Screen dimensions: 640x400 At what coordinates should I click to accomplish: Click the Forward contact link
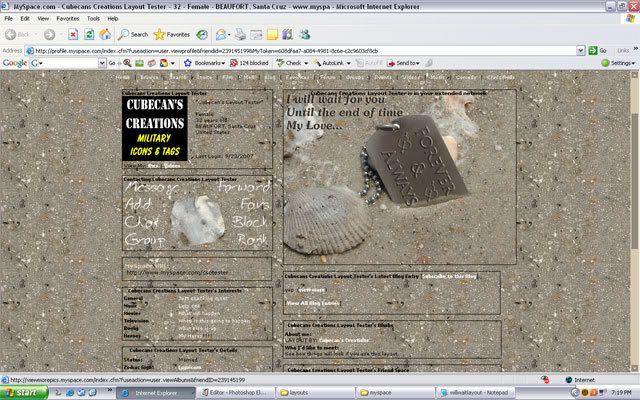pos(244,187)
